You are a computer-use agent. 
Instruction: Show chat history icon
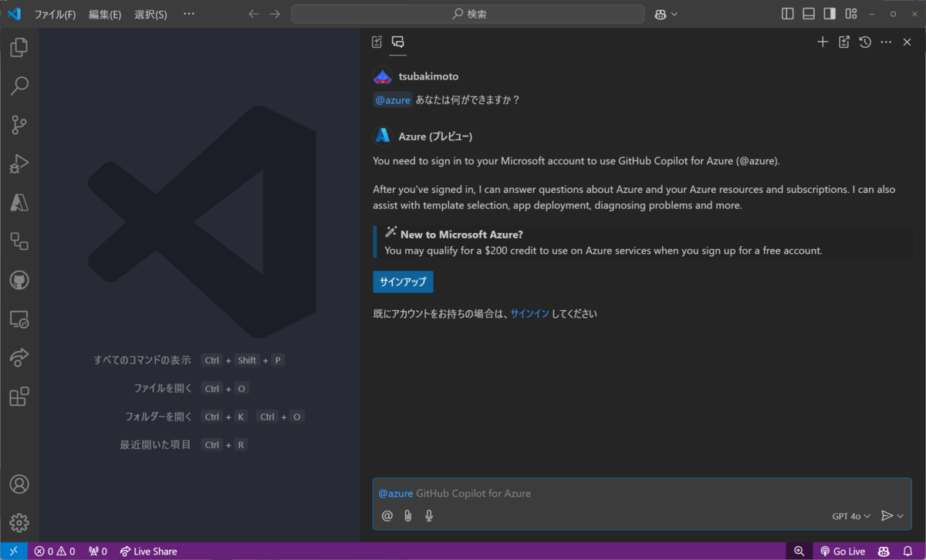865,42
